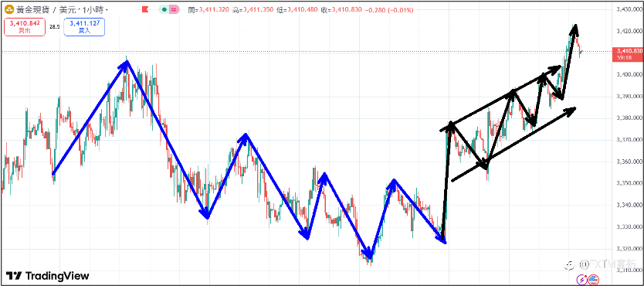This screenshot has height=286, width=644.
Task: Click the purple lightning event icon
Action: [581, 280]
